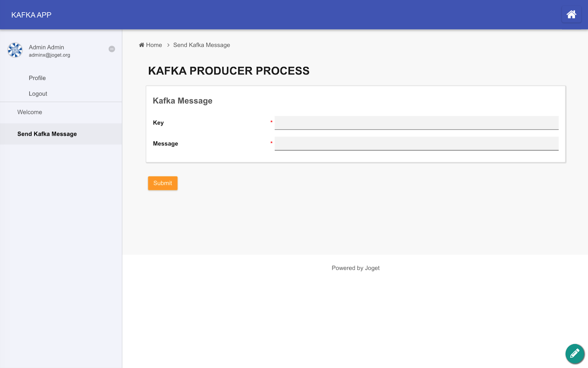Click the Admin Admin profile avatar
Image resolution: width=588 pixels, height=368 pixels.
[x=15, y=50]
